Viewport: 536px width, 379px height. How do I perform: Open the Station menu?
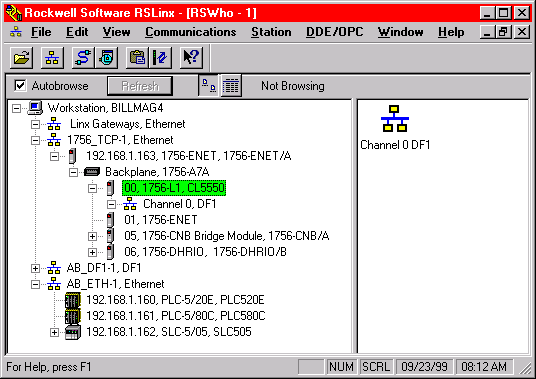pyautogui.click(x=271, y=32)
